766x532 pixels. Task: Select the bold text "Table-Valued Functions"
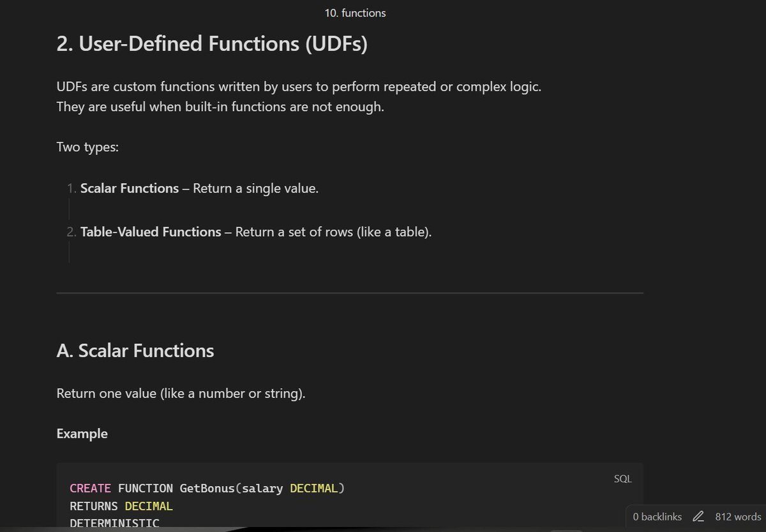click(x=151, y=232)
